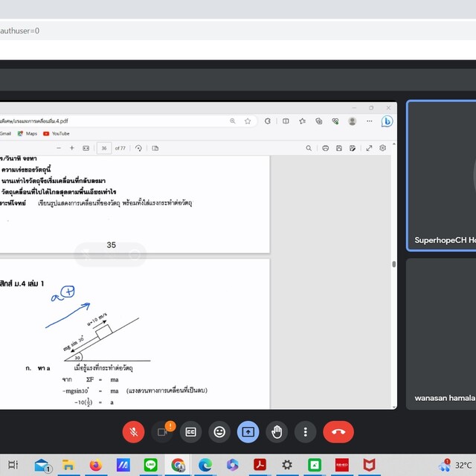Leave the call with the red hang-up button

point(338,431)
